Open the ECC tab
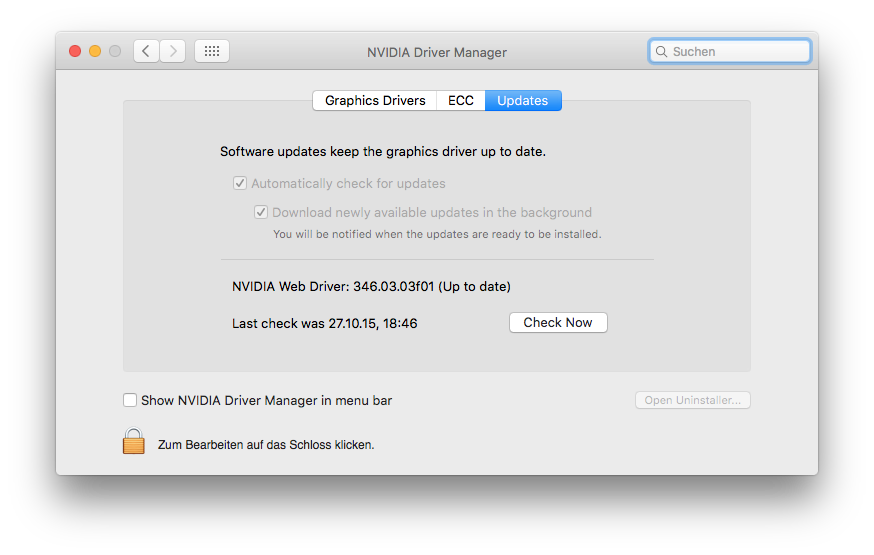This screenshot has height=555, width=874. [x=461, y=101]
